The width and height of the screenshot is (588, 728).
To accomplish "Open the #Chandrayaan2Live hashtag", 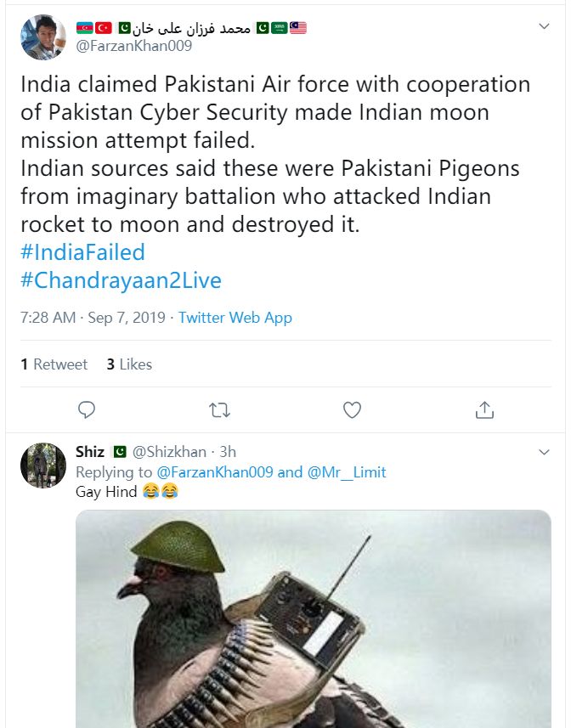I will pyautogui.click(x=121, y=280).
